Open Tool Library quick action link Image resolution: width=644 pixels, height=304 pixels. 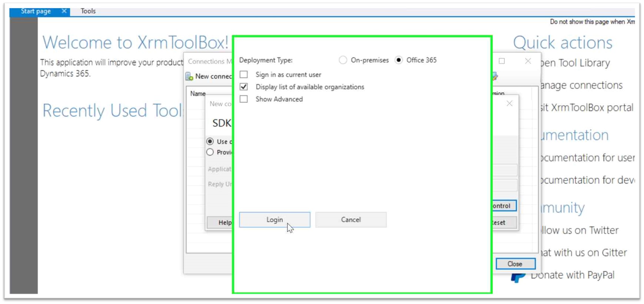[575, 63]
